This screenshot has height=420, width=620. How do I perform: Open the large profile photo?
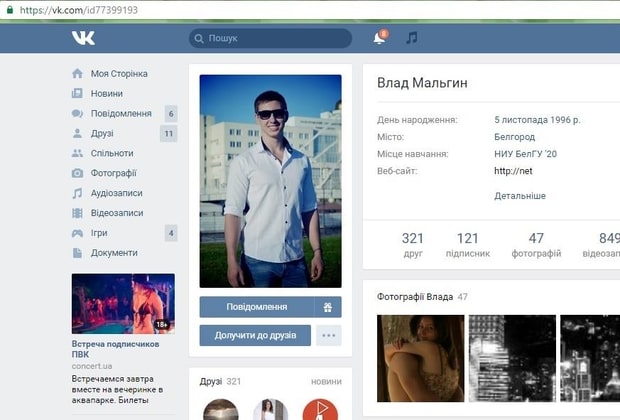click(270, 181)
